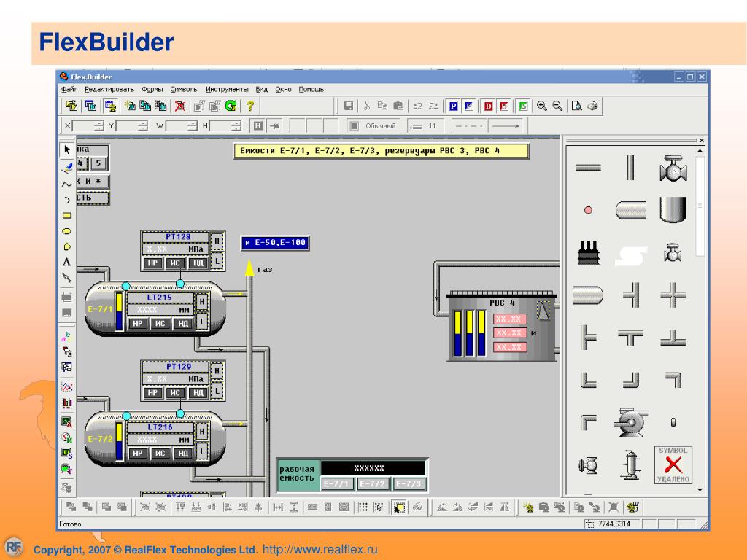Click the redo arrow icon

(433, 106)
